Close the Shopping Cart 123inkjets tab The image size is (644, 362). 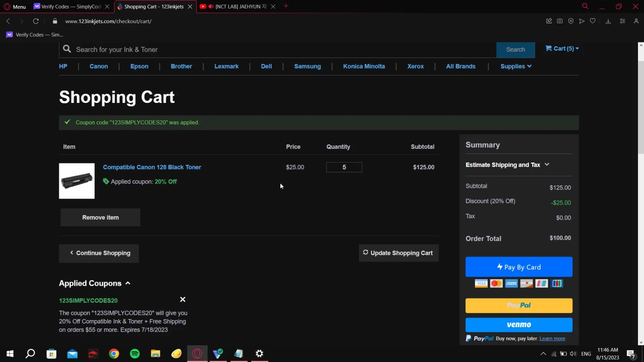pos(190,6)
